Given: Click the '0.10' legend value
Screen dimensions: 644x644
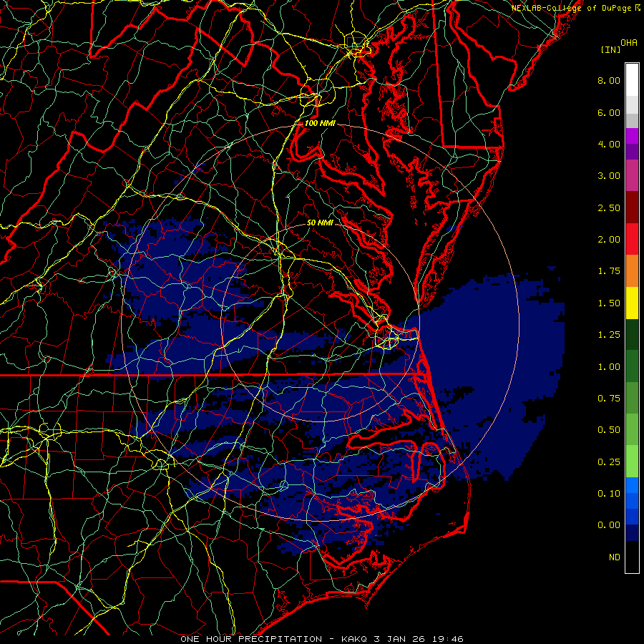Looking at the screenshot, I should [x=609, y=494].
